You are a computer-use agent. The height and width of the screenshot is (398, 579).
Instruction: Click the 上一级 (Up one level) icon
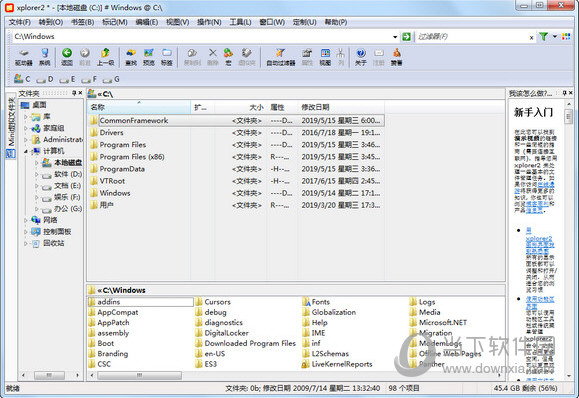coord(105,57)
